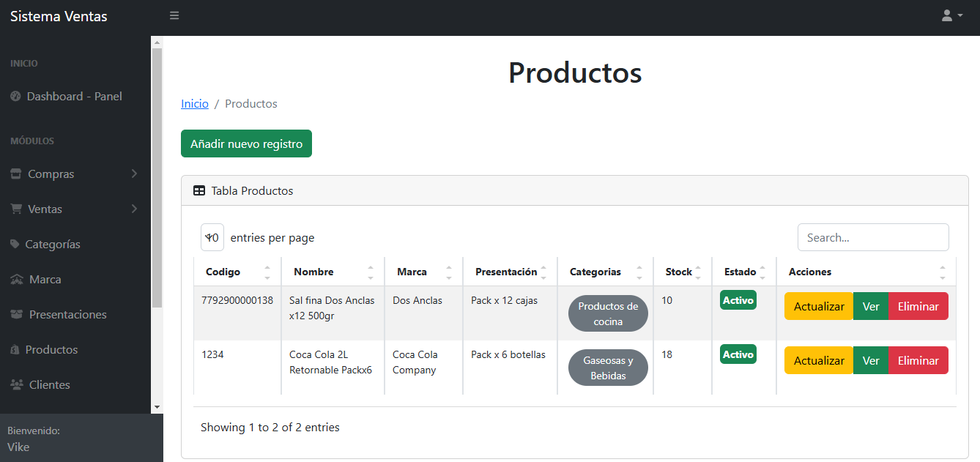Viewport: 980px width, 462px height.
Task: Click the Categorías tag icon
Action: (x=15, y=245)
